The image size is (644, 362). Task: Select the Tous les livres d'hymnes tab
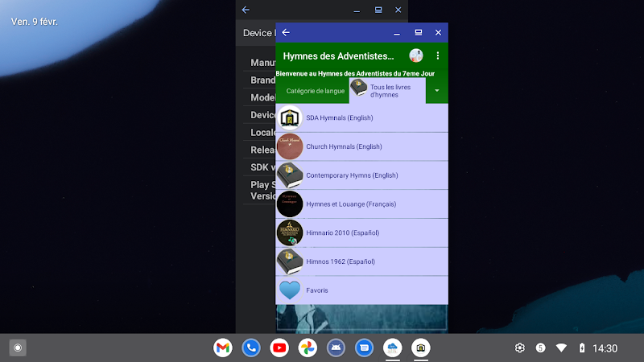387,91
